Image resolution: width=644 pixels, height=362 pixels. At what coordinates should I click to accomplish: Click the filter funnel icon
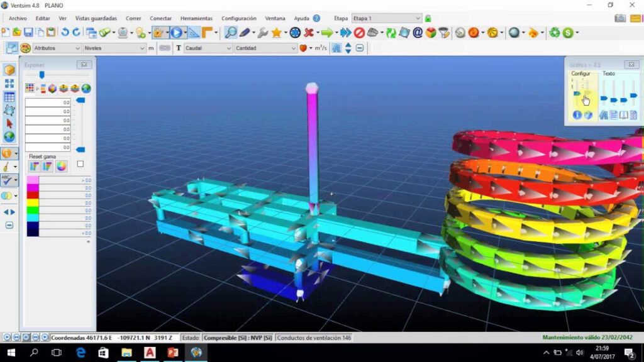point(444,33)
